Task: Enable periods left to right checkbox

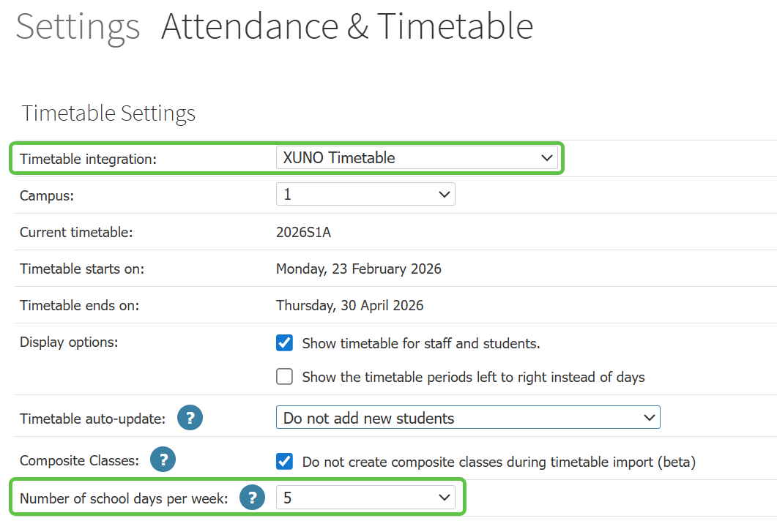Action: coord(284,377)
